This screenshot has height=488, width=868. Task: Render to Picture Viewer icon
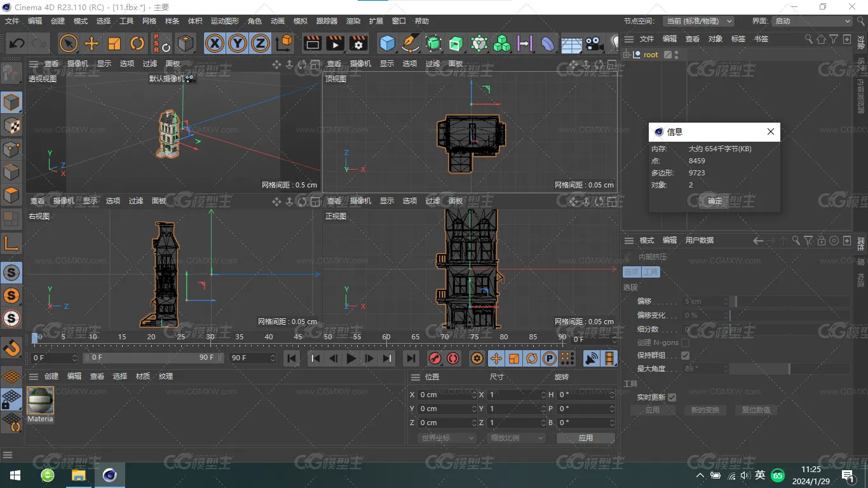tap(336, 43)
